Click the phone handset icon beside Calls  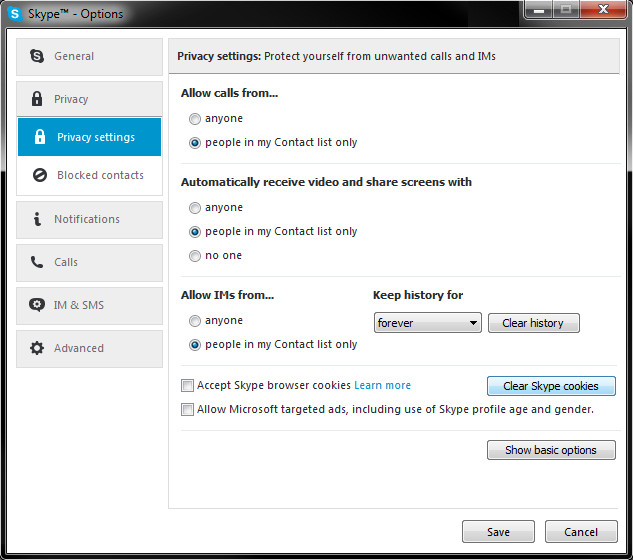click(x=37, y=262)
